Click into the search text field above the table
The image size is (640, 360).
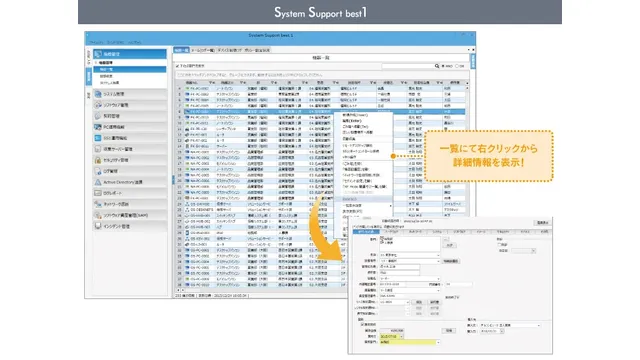(x=407, y=66)
